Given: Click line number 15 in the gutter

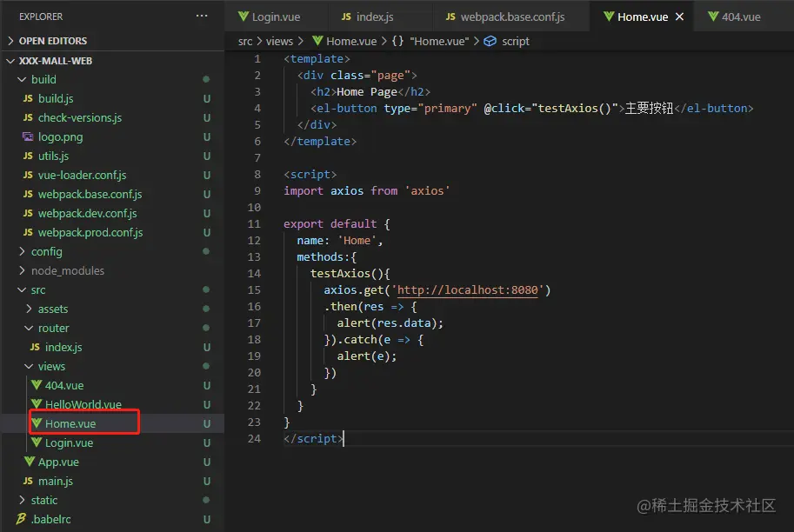Looking at the screenshot, I should [x=254, y=289].
